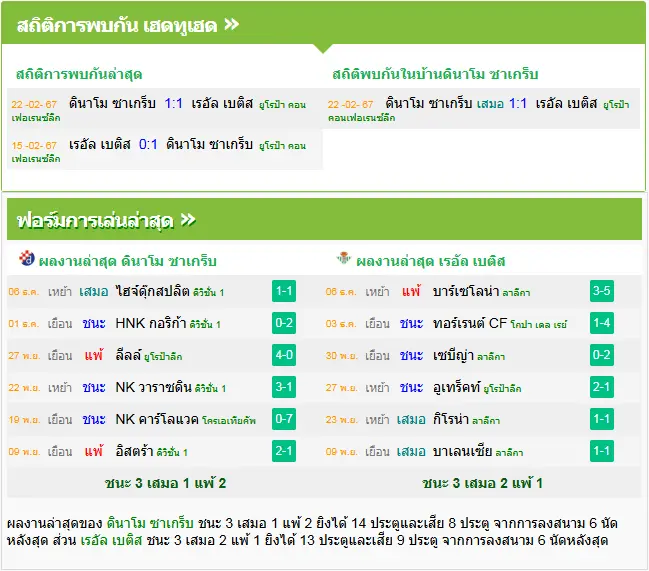Screen dimensions: 649x571
Task: Click the 0:1 score of the 15-02-67 match
Action: [x=148, y=144]
